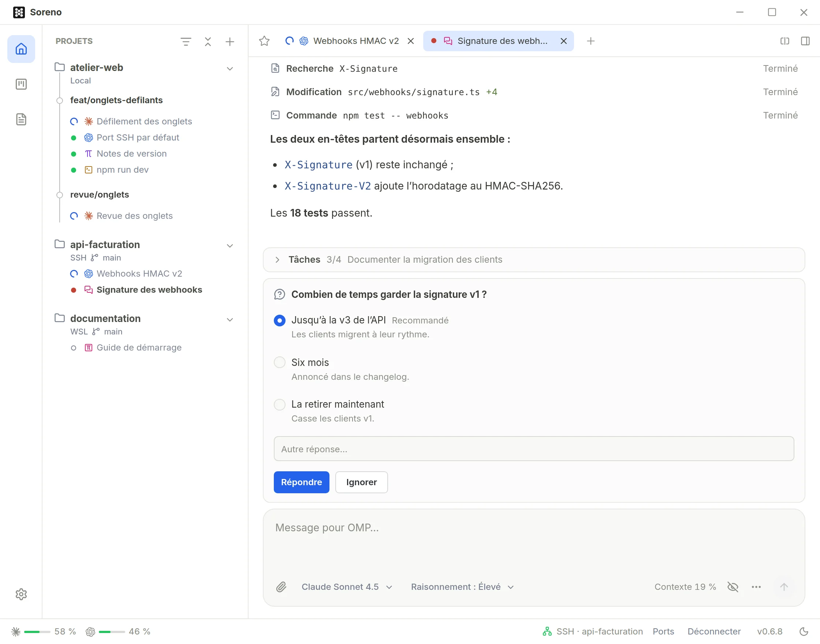
Task: Open more options ellipsis in composer
Action: 756,587
